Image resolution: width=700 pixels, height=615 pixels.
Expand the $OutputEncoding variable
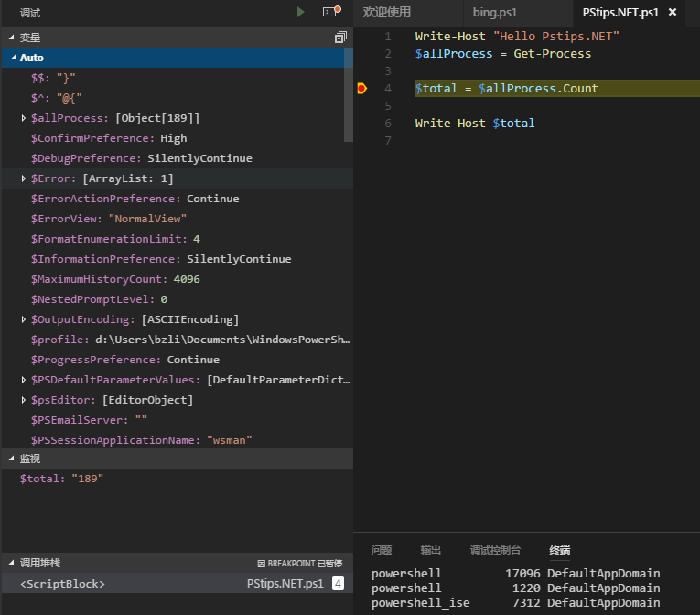(x=23, y=319)
